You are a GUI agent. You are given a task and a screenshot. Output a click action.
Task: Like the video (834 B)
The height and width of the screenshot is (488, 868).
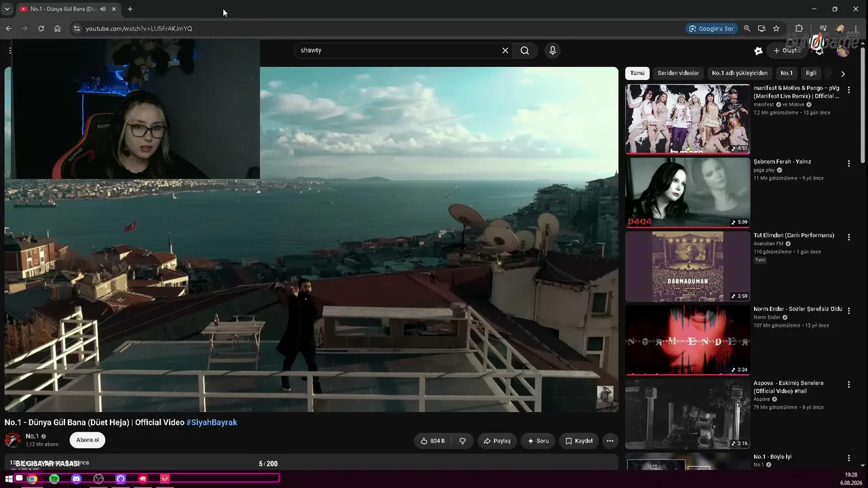(x=433, y=441)
